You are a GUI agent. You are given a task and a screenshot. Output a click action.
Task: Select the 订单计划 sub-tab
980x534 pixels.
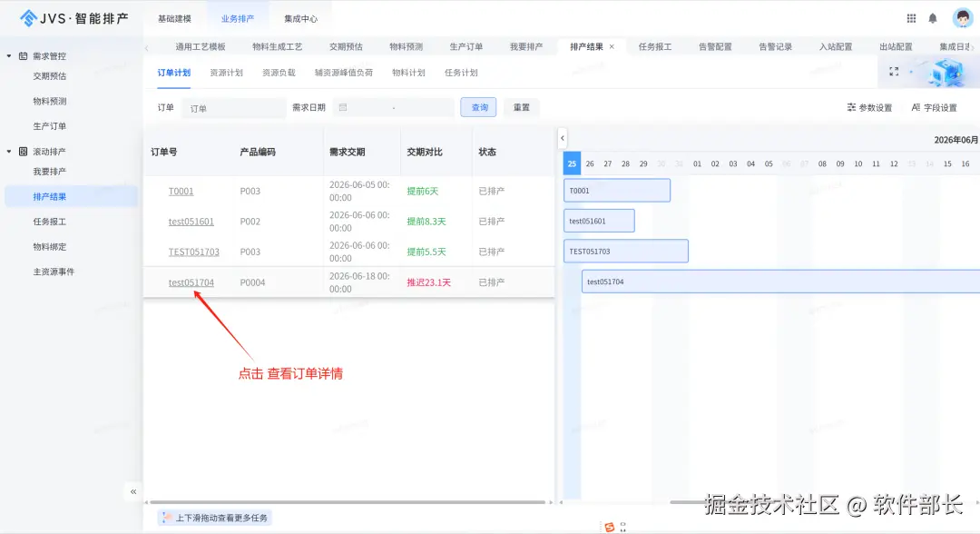(173, 73)
